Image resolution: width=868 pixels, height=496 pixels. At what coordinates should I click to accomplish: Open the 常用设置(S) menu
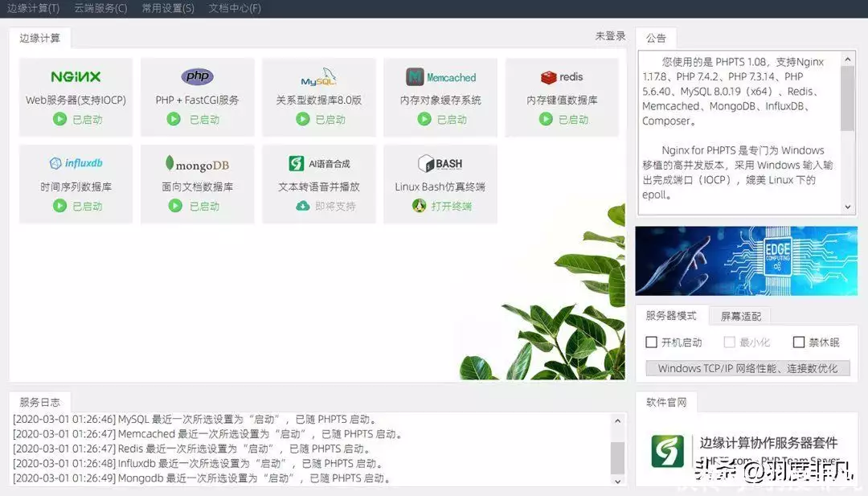tap(168, 8)
